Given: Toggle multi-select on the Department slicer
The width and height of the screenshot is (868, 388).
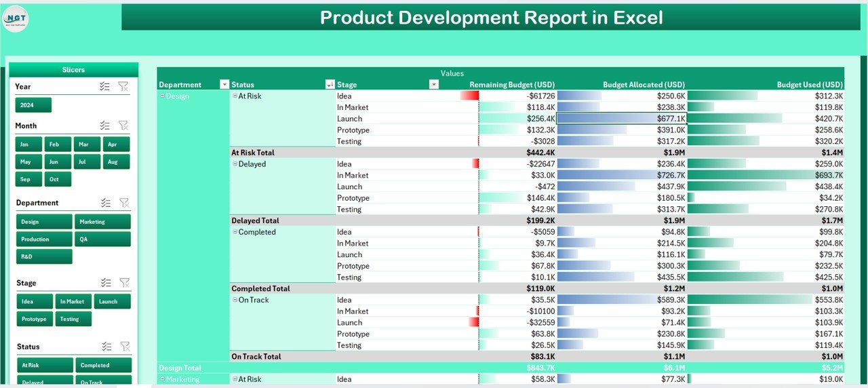Looking at the screenshot, I should [x=106, y=203].
